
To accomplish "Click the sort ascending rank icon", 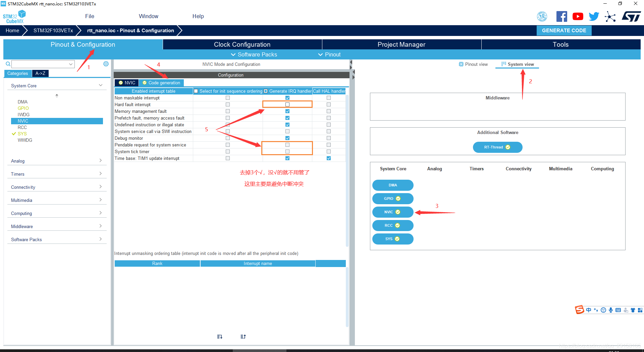I will (243, 337).
